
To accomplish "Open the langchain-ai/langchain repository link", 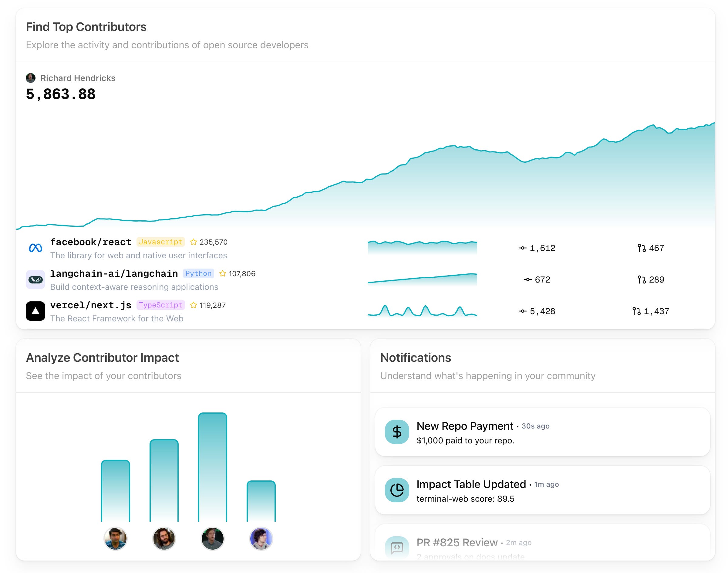I will coord(114,273).
